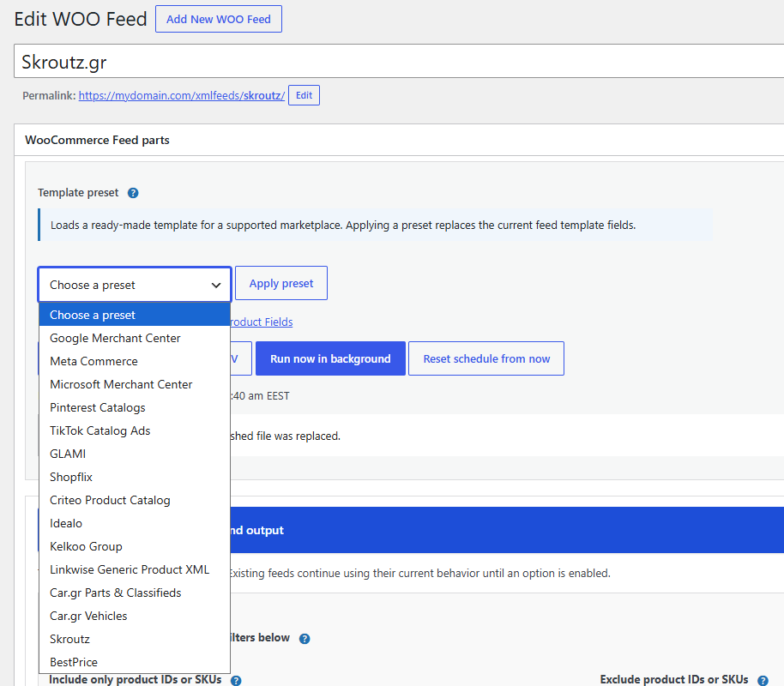The height and width of the screenshot is (686, 784).
Task: Pick Shopflix preset option
Action: pyautogui.click(x=135, y=477)
